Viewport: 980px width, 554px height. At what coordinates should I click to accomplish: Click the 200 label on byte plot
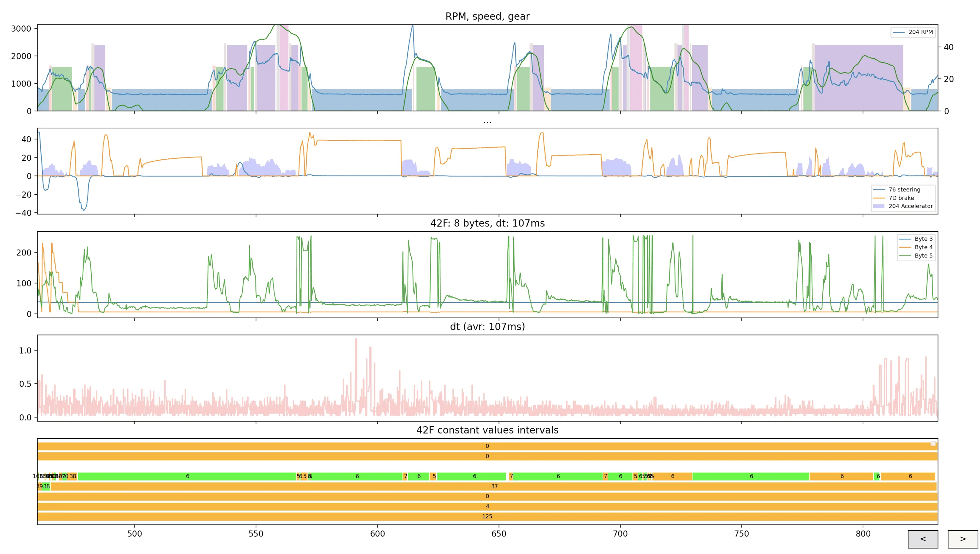coord(24,253)
